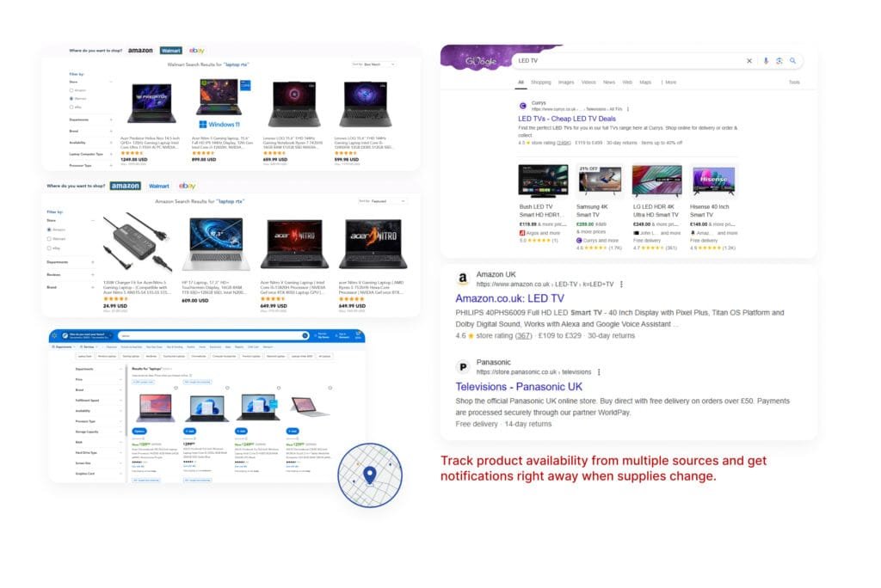Click the Currys favicon in the sponsored result
This screenshot has height=588, width=881.
point(522,106)
